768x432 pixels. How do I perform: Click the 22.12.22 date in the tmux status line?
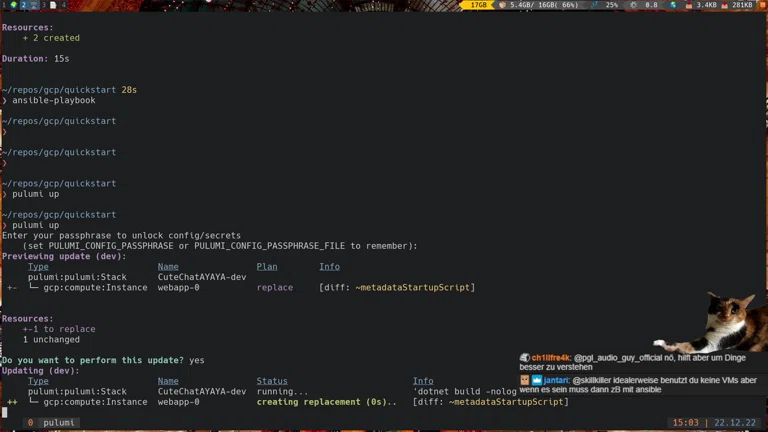tap(735, 422)
